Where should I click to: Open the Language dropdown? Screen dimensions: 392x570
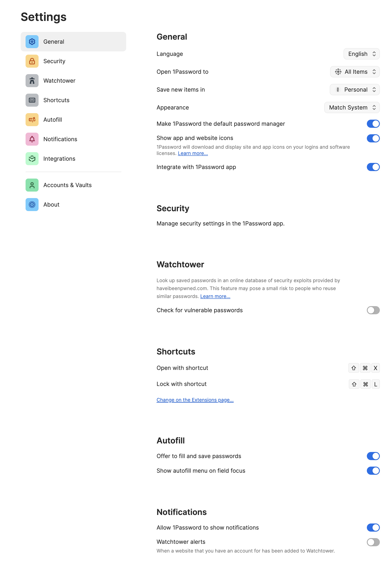click(361, 54)
